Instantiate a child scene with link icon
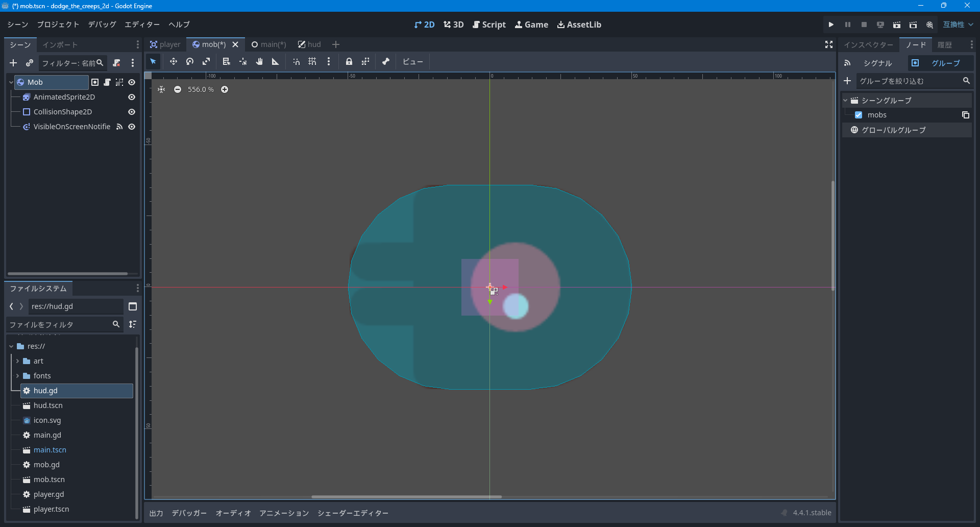 pos(30,63)
